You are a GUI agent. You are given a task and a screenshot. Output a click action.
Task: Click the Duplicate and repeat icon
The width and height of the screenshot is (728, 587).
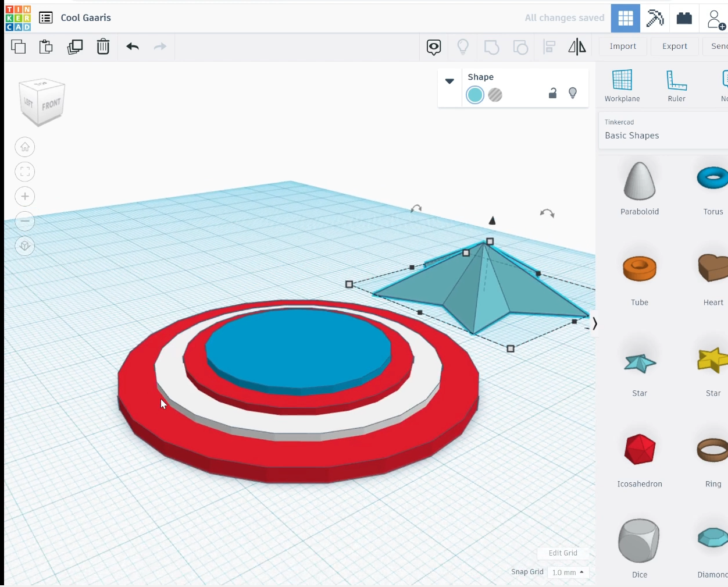pos(75,47)
